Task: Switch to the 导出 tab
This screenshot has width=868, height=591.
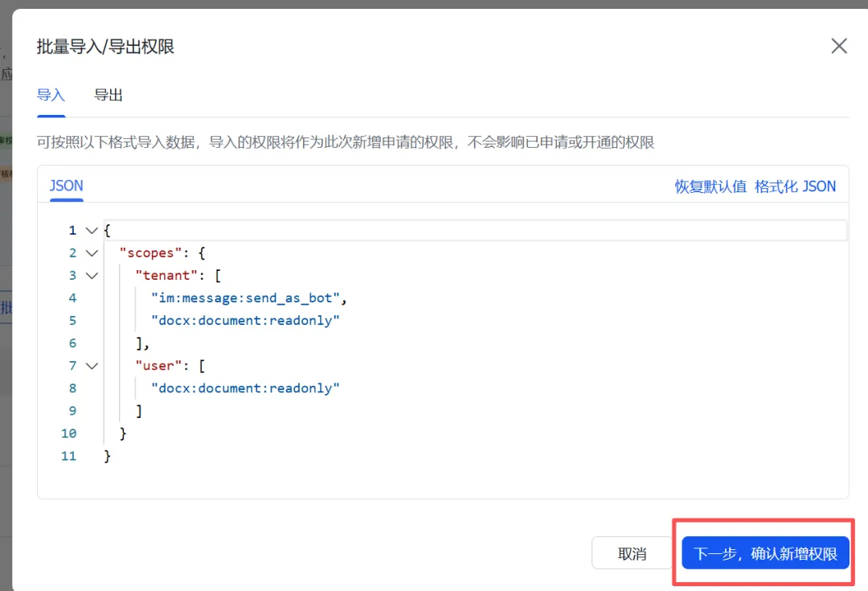Action: pos(108,95)
